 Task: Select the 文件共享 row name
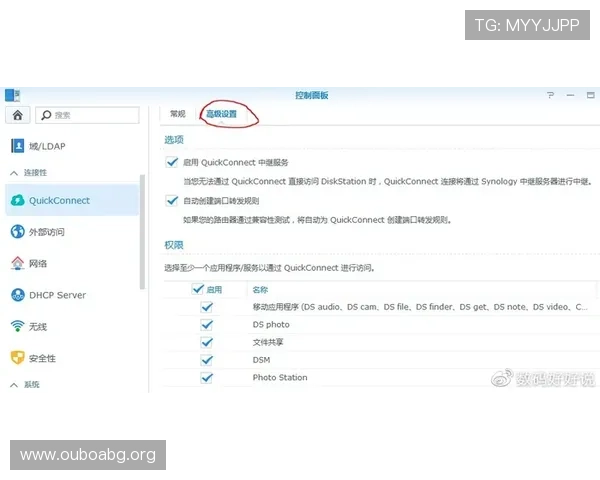pos(268,342)
